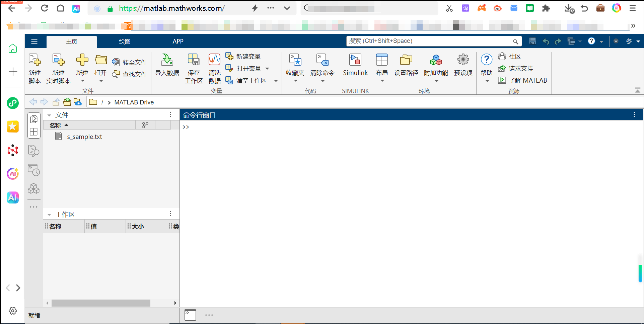Toggle the hamburger menu in MATLAB toolstrip
644x324 pixels.
(x=34, y=42)
